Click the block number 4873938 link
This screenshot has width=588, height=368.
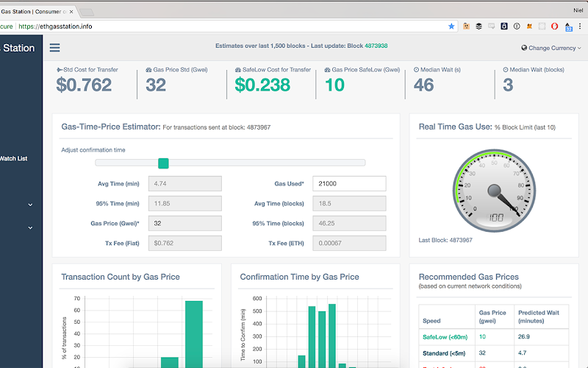pos(376,46)
